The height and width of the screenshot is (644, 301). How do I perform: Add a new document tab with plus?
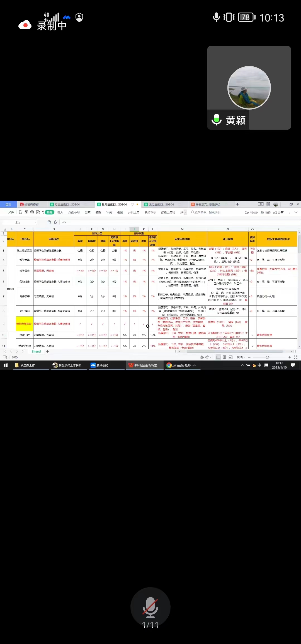tap(237, 204)
